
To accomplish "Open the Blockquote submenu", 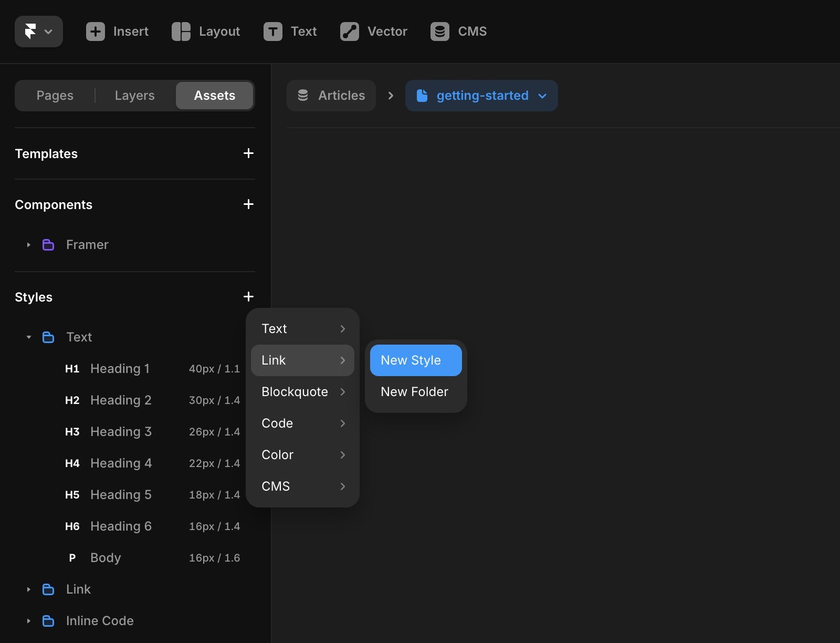I will pyautogui.click(x=302, y=391).
